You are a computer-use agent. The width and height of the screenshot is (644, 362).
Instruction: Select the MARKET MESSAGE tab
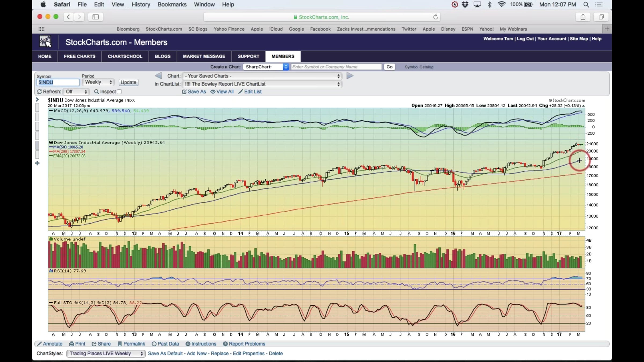[204, 56]
